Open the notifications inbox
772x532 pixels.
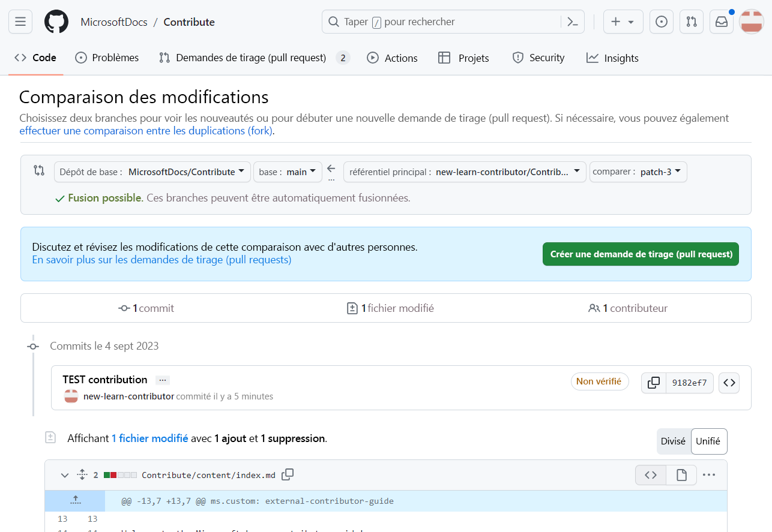721,21
